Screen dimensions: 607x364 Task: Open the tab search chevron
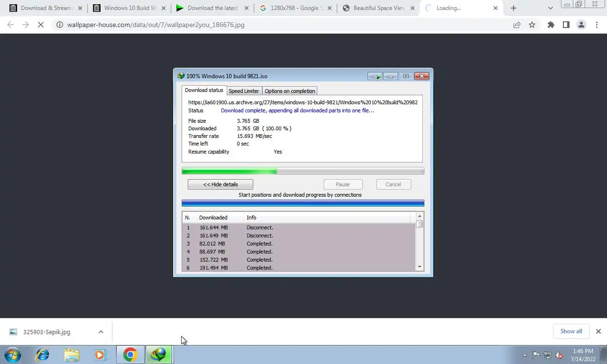click(550, 8)
